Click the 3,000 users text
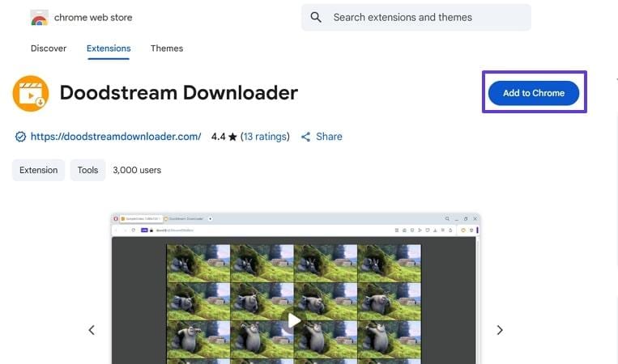 (137, 170)
